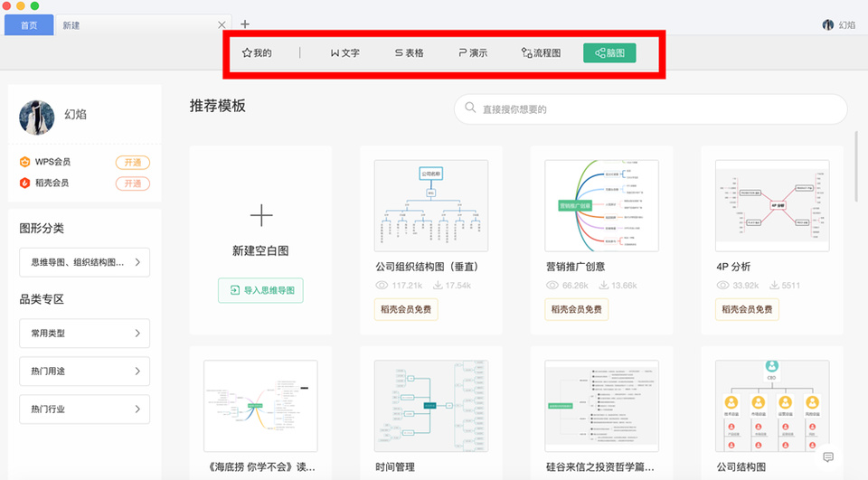
Task: Switch to the 演示 presentation tab
Action: point(473,53)
